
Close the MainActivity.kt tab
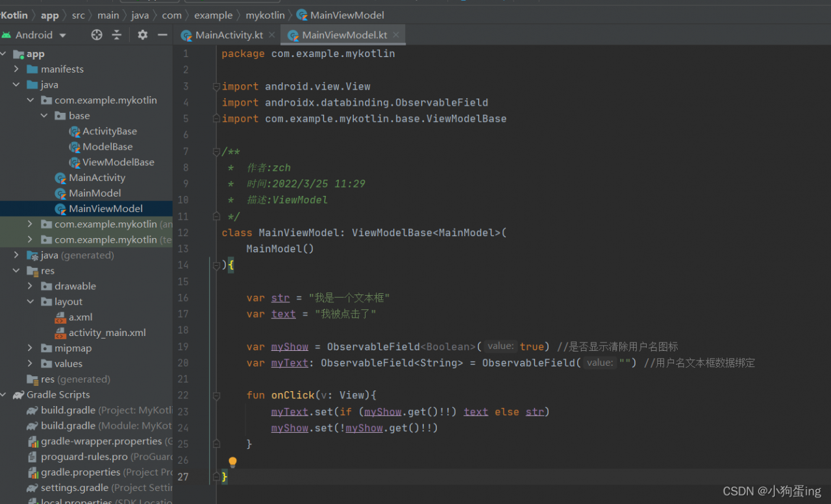coord(271,35)
